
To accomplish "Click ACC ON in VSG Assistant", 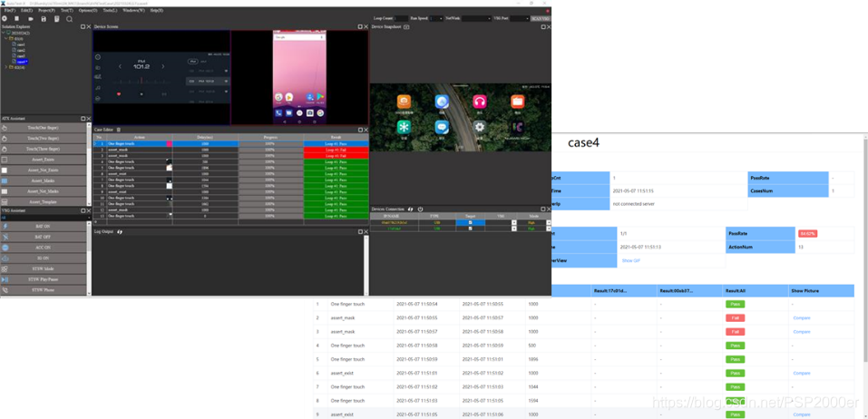I will pos(45,248).
